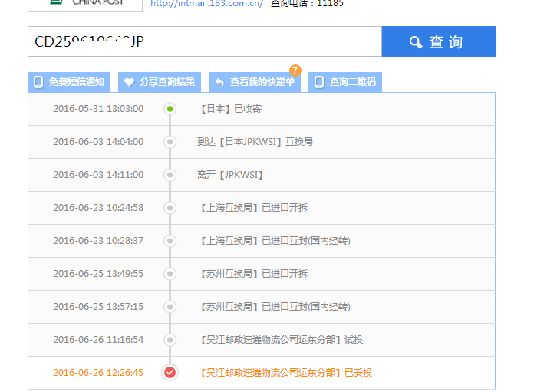
Task: Click the red check marker for 已妥投
Action: click(x=170, y=373)
